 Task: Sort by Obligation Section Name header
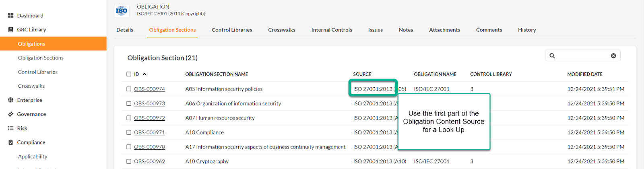[217, 74]
